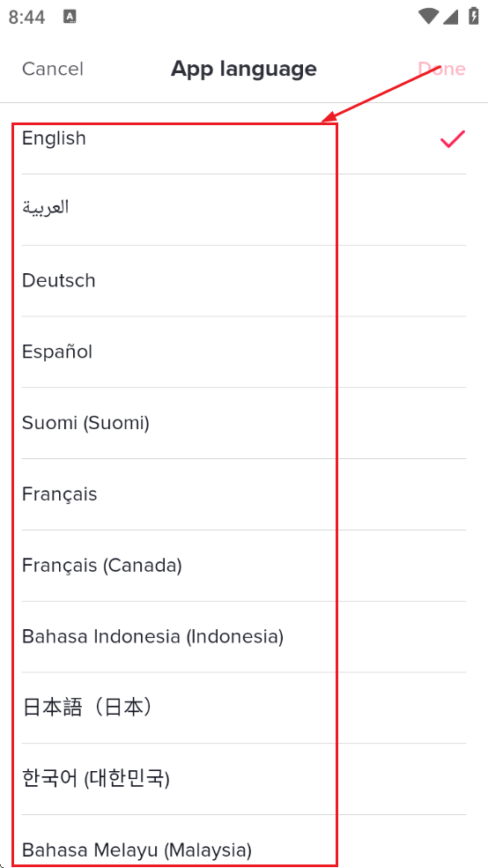Choose Español from the language list
Screen dimensions: 488x868
pos(244,352)
